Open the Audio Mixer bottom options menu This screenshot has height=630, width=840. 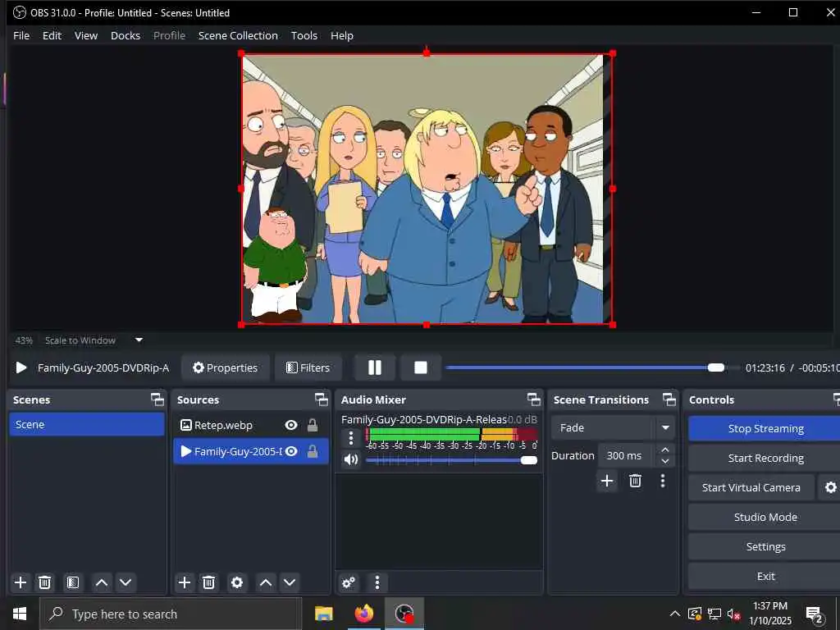pos(377,582)
